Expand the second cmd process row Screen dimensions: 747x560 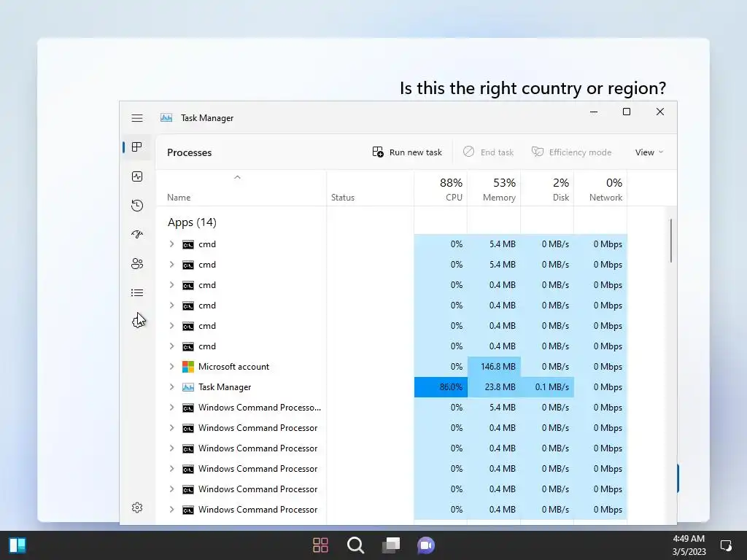(x=171, y=265)
